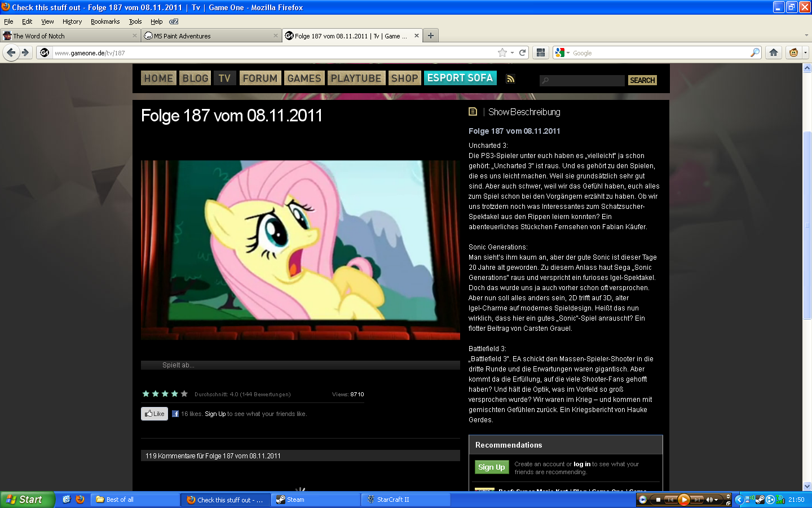812x508 pixels.
Task: Click the Game One site identity icon
Action: coord(45,52)
